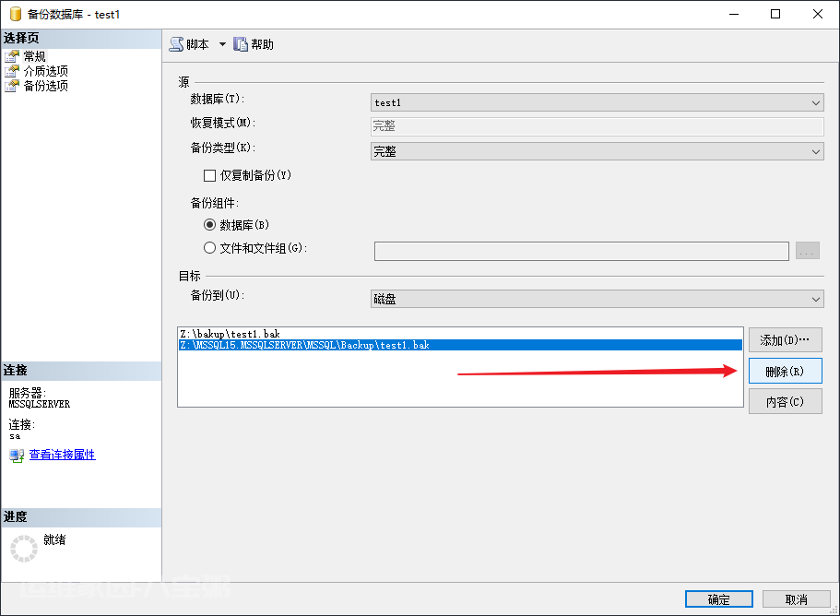Expand the 数据库 test1 dropdown

816,103
